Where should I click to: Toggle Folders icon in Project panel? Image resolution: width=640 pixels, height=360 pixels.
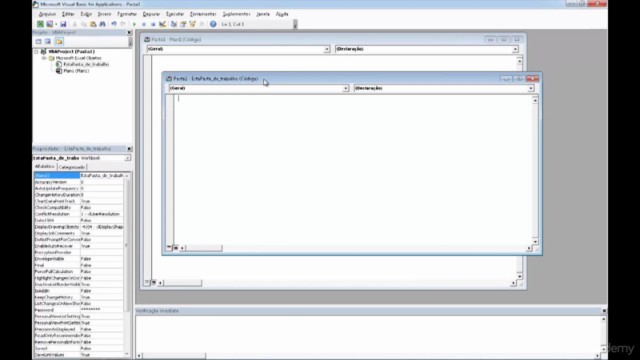(59, 41)
